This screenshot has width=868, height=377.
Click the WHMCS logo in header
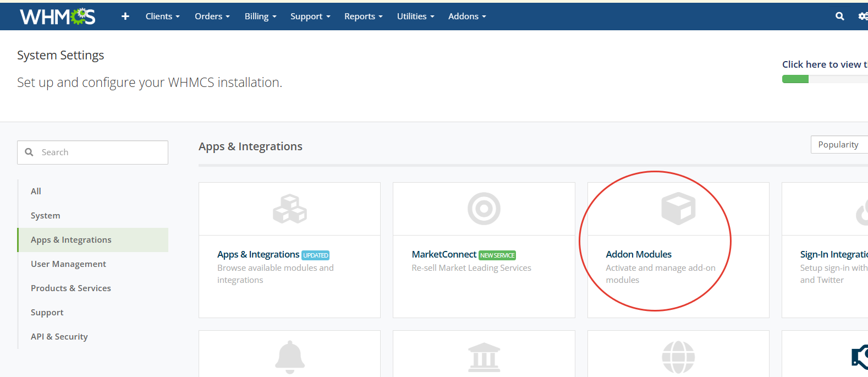pyautogui.click(x=57, y=17)
